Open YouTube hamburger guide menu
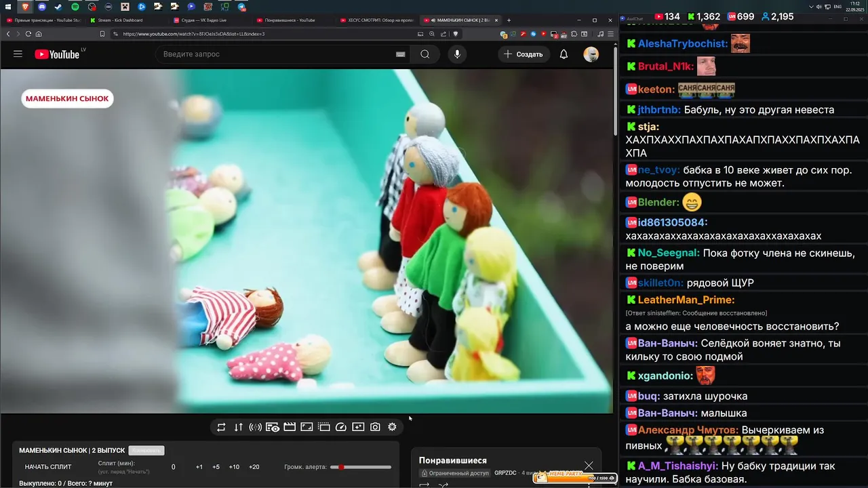This screenshot has height=488, width=868. click(x=18, y=54)
